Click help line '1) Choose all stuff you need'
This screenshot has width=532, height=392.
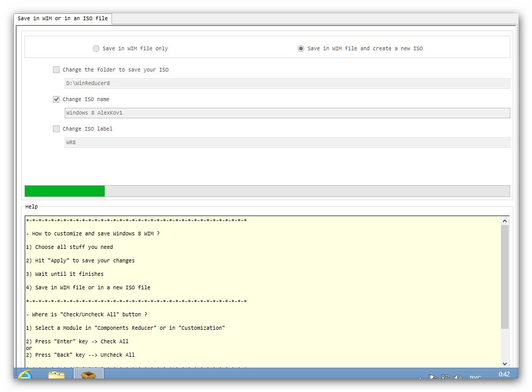[69, 247]
